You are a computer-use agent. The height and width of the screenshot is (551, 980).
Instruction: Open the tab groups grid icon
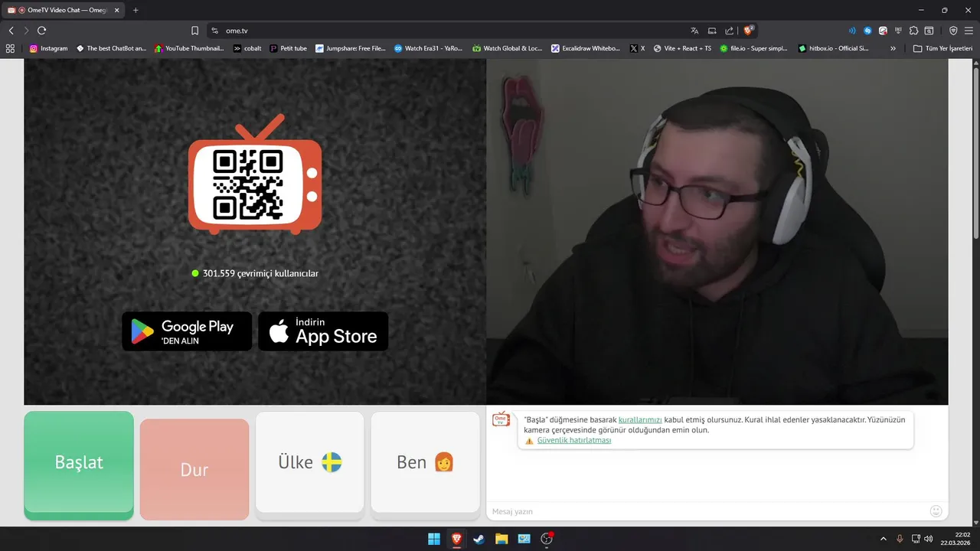(10, 48)
